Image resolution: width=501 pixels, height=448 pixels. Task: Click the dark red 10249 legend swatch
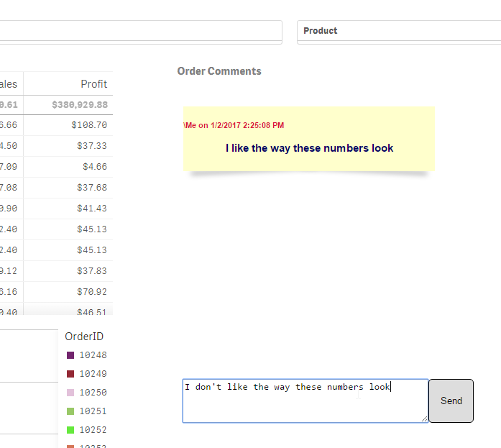70,374
